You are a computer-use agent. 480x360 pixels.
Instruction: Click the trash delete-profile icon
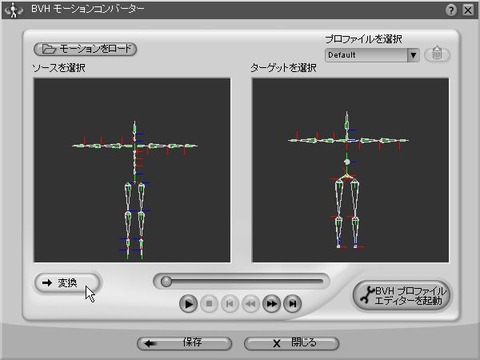[x=437, y=54]
